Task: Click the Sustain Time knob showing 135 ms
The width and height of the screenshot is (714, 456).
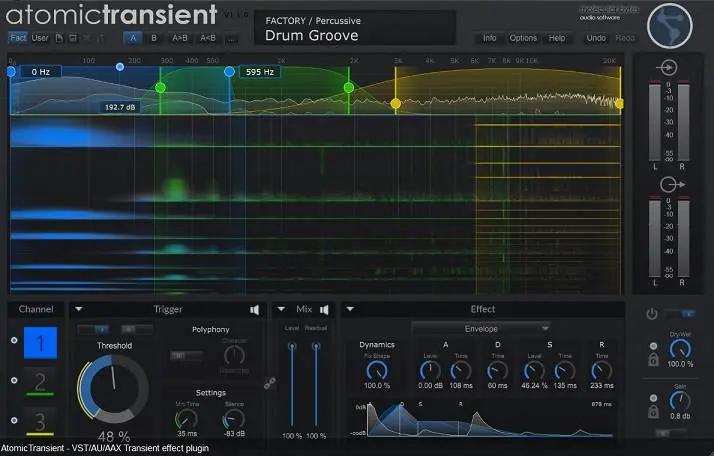Action: click(565, 371)
